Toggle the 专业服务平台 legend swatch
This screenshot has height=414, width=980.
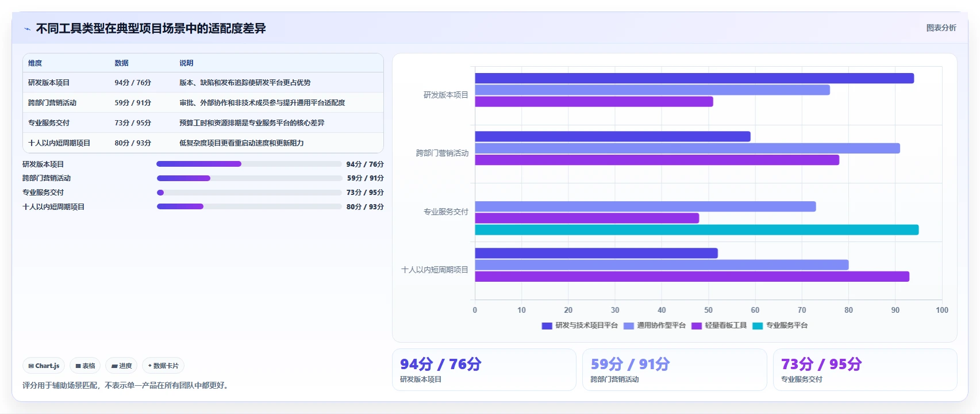[x=758, y=325]
